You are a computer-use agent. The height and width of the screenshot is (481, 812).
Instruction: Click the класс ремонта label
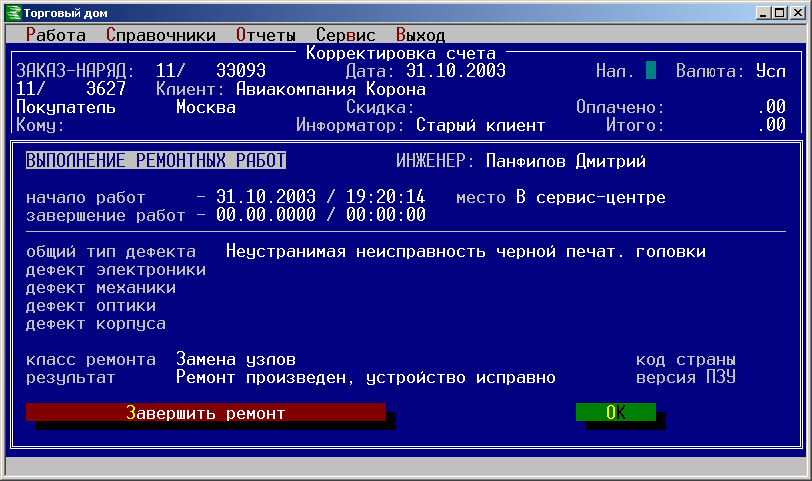coord(91,359)
